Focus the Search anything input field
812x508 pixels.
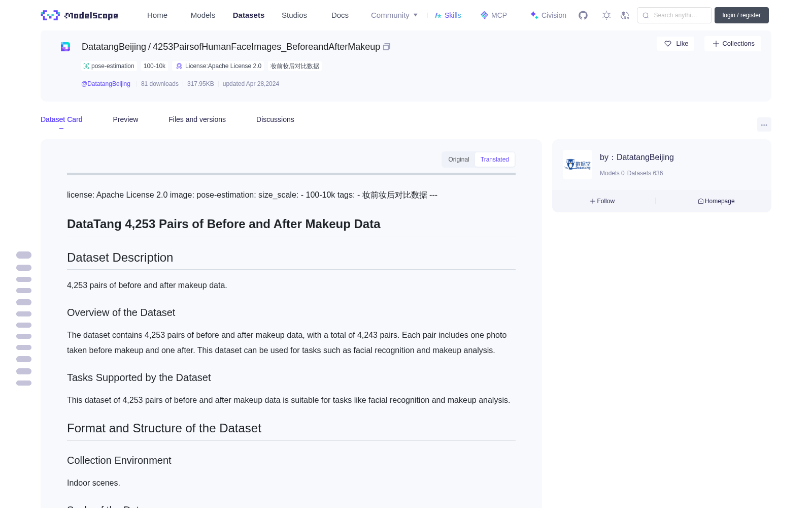(x=674, y=15)
